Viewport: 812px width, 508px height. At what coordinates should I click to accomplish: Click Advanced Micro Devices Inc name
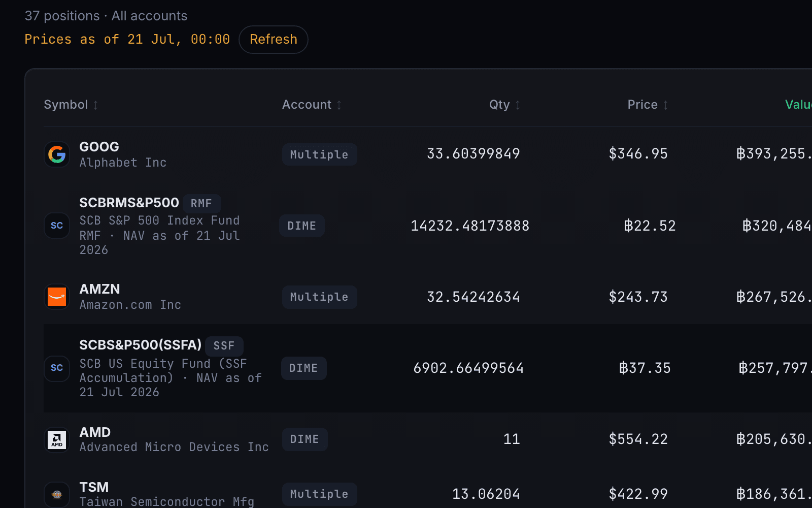point(174,447)
